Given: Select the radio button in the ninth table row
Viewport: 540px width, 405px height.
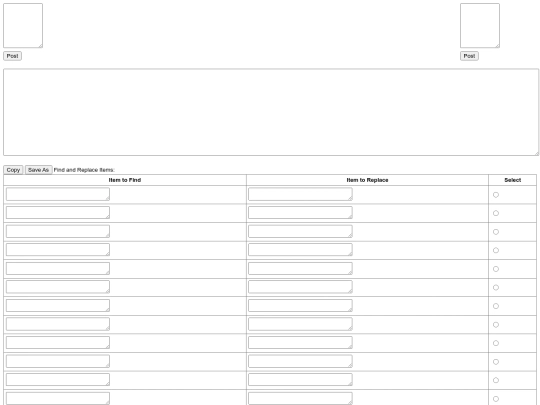Looking at the screenshot, I should tap(496, 343).
